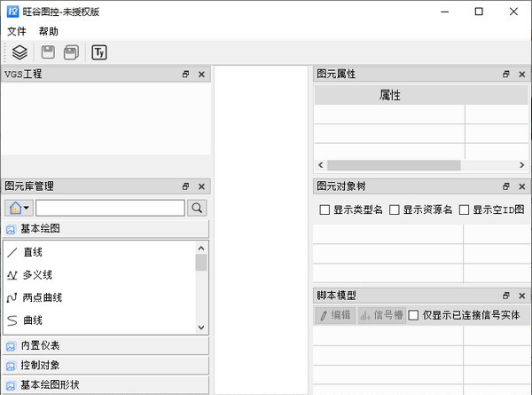Viewport: 532px width, 395px height.
Task: Click the 属性 column header
Action: tap(389, 95)
